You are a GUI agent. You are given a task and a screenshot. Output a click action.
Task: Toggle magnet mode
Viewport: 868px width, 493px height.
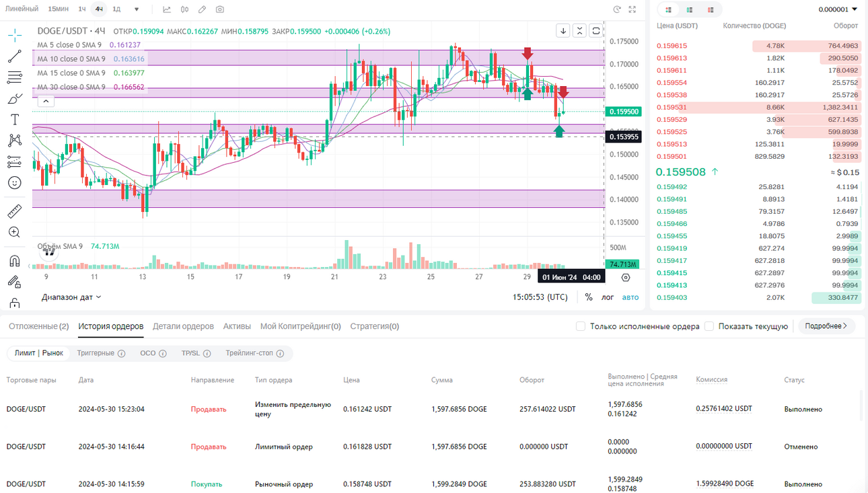pos(14,261)
